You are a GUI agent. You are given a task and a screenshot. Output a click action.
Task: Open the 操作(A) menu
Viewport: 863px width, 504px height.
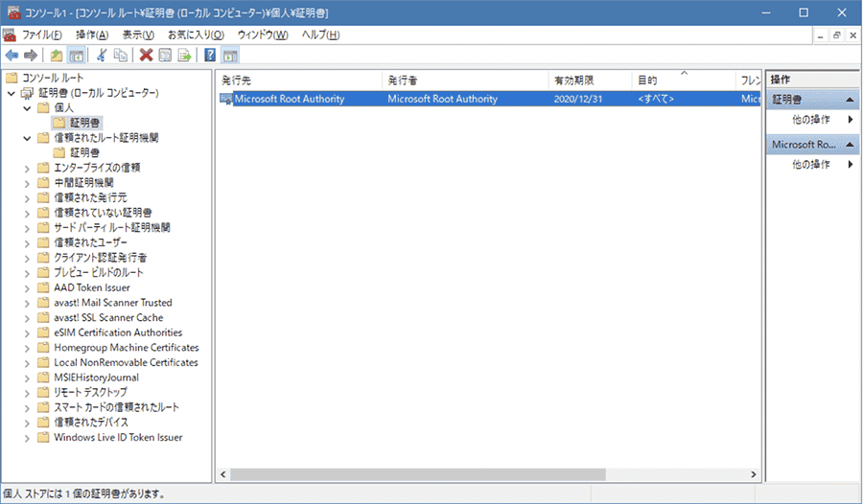point(92,34)
